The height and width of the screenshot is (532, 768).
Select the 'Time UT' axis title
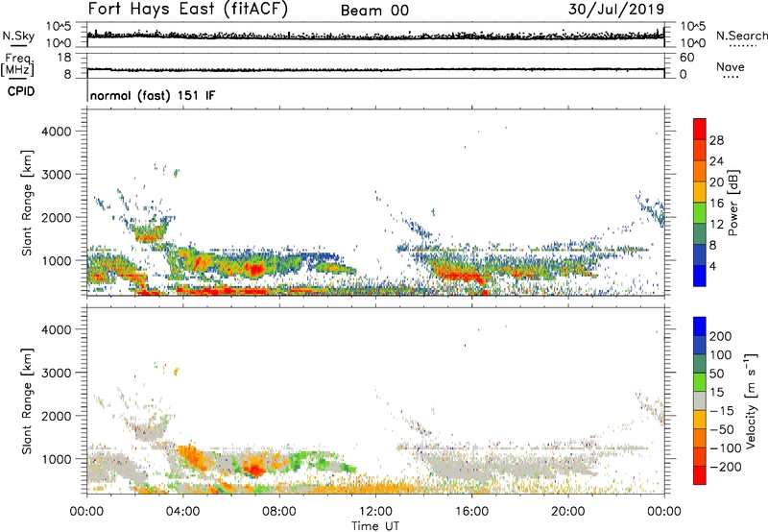(375, 526)
